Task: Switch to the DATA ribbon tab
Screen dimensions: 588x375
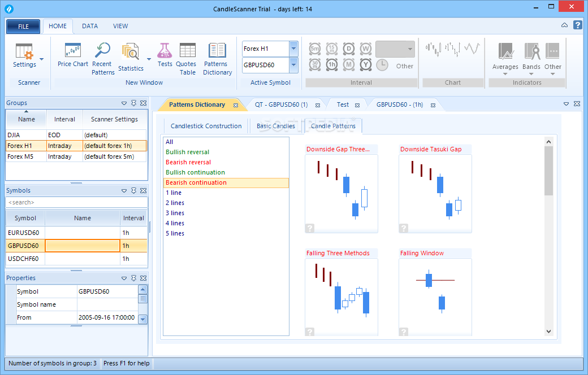Action: pyautogui.click(x=90, y=26)
